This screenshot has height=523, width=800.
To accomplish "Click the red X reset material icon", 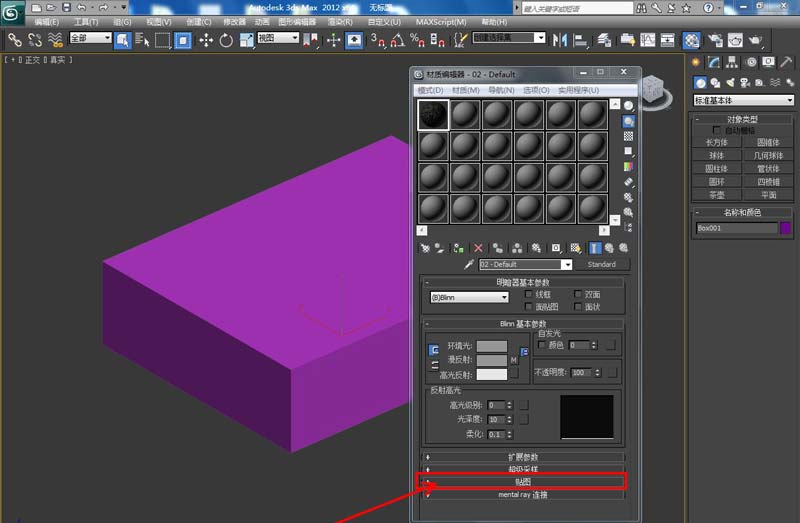I will 478,247.
